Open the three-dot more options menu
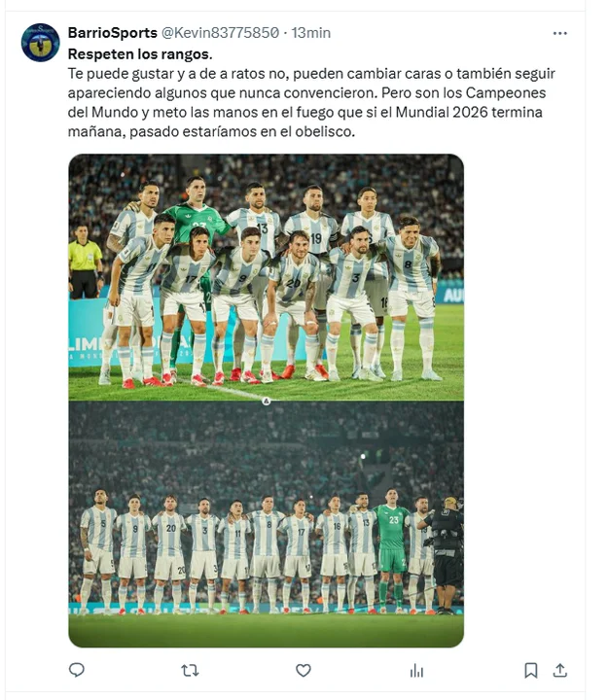This screenshot has height=700, width=609. (x=559, y=33)
